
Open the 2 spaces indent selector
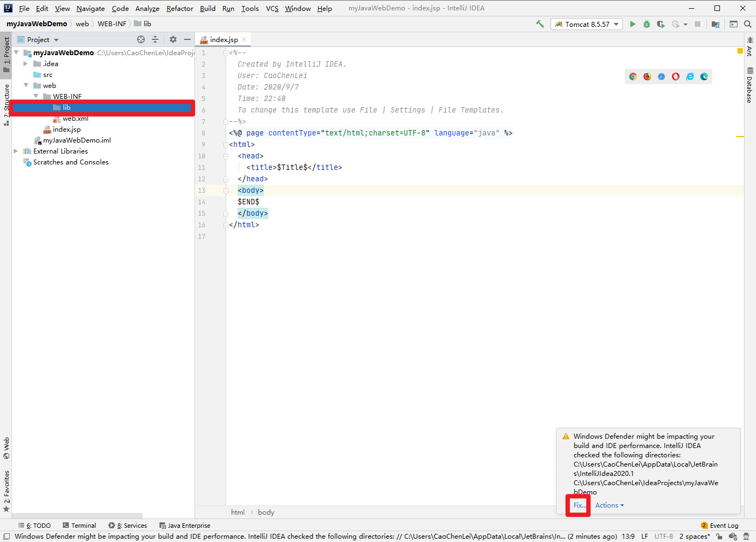[x=694, y=537]
